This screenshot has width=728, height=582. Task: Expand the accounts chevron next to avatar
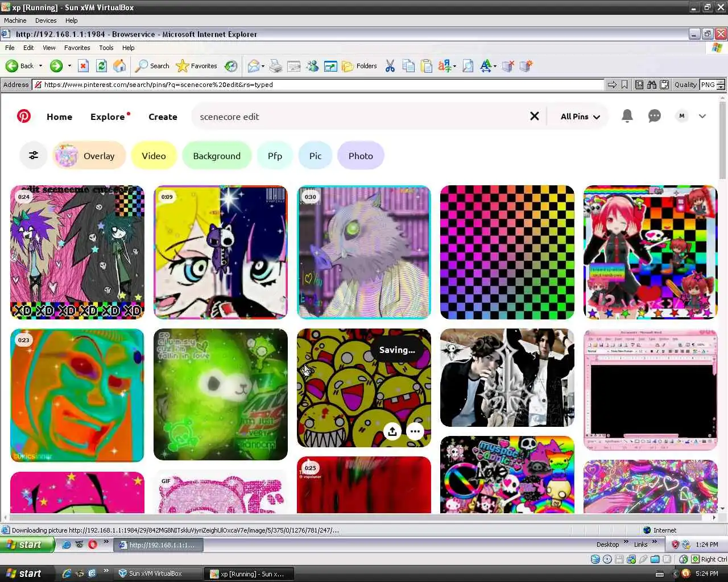[x=702, y=116]
